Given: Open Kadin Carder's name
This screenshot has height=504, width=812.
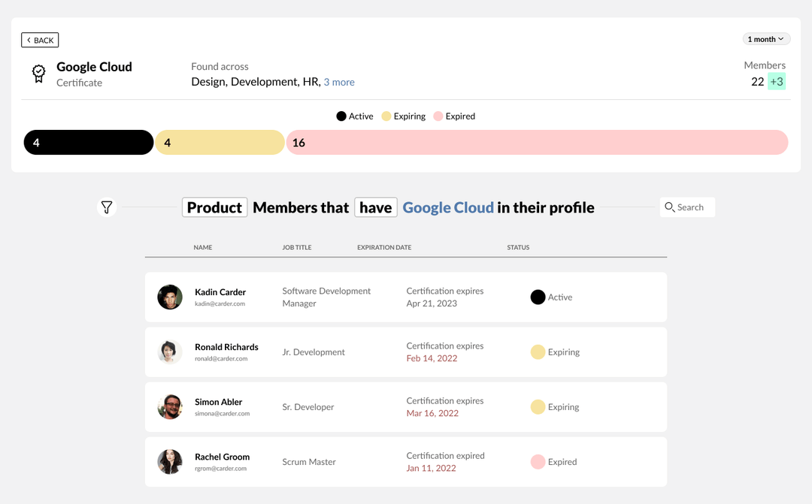Looking at the screenshot, I should tap(220, 292).
